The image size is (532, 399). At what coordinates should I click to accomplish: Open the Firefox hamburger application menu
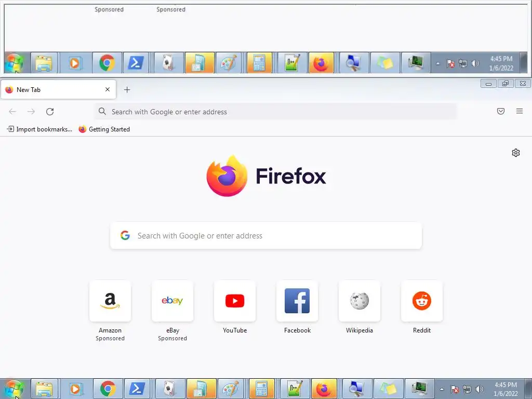pos(520,111)
